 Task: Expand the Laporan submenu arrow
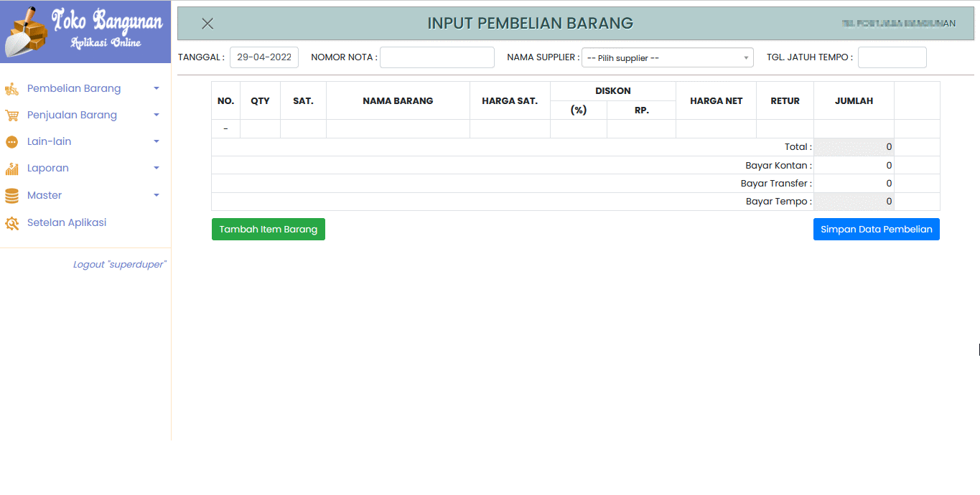click(157, 169)
